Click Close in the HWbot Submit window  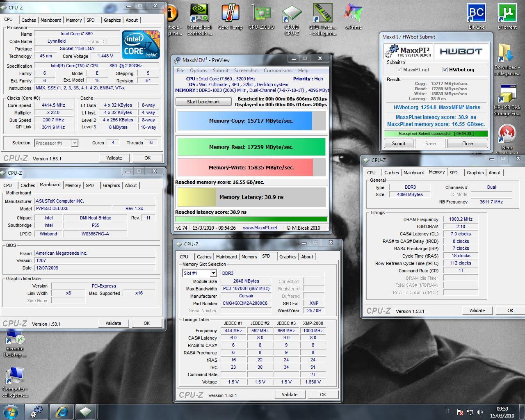click(468, 144)
